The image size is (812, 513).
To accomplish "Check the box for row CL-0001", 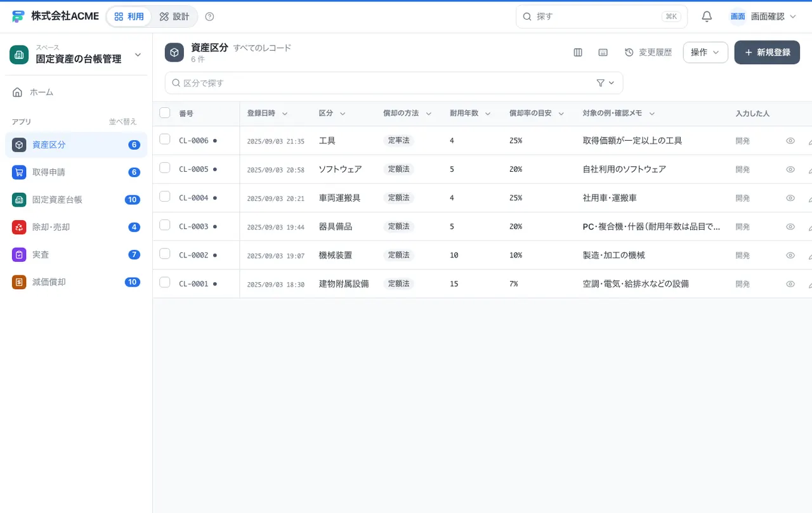I will tap(165, 282).
